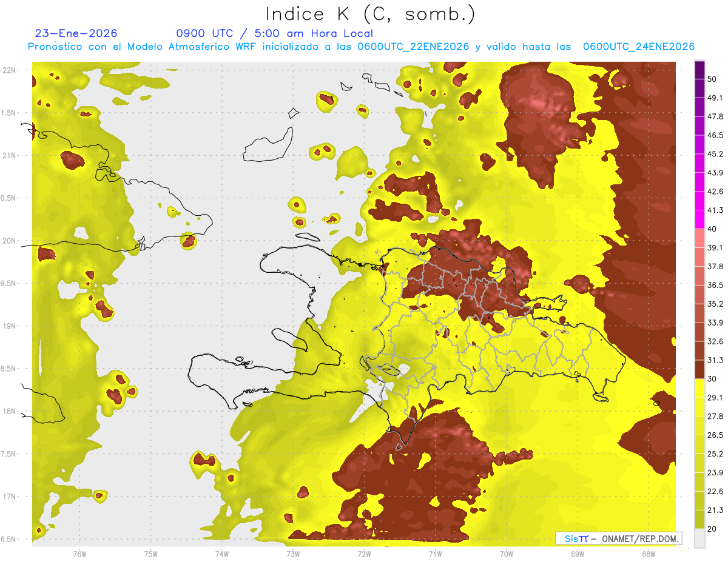The width and height of the screenshot is (728, 562).
Task: Click the longitude axis label "71W"
Action: coord(435,554)
